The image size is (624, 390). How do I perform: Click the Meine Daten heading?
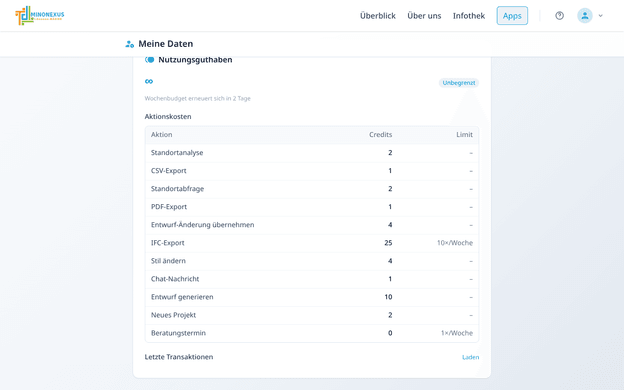tap(166, 44)
